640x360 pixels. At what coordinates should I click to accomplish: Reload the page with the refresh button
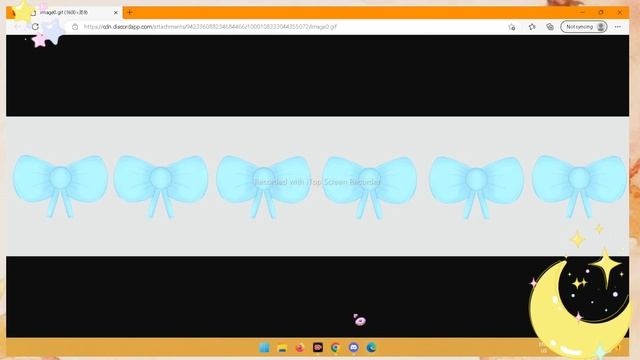click(x=36, y=27)
